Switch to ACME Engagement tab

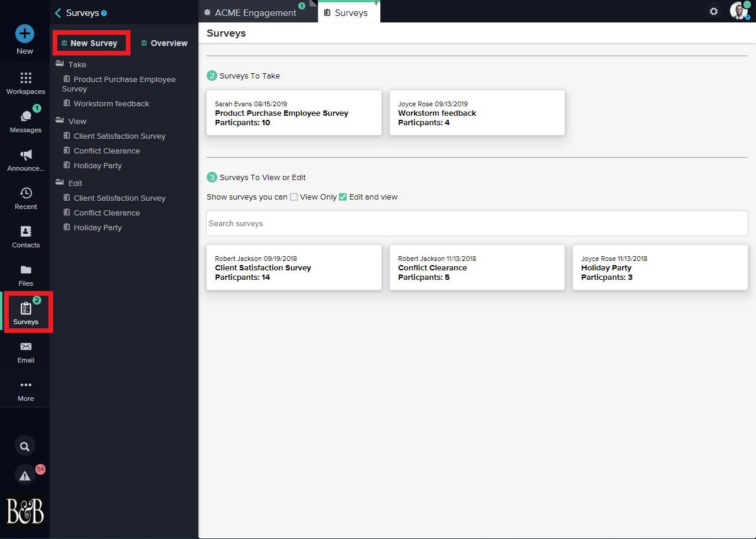[x=255, y=12]
